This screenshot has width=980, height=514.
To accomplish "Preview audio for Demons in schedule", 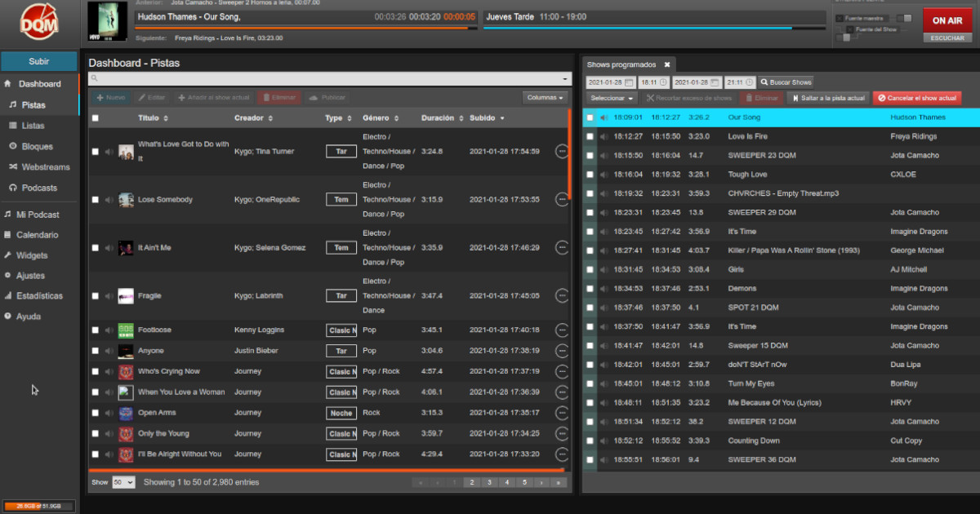I will pos(604,289).
